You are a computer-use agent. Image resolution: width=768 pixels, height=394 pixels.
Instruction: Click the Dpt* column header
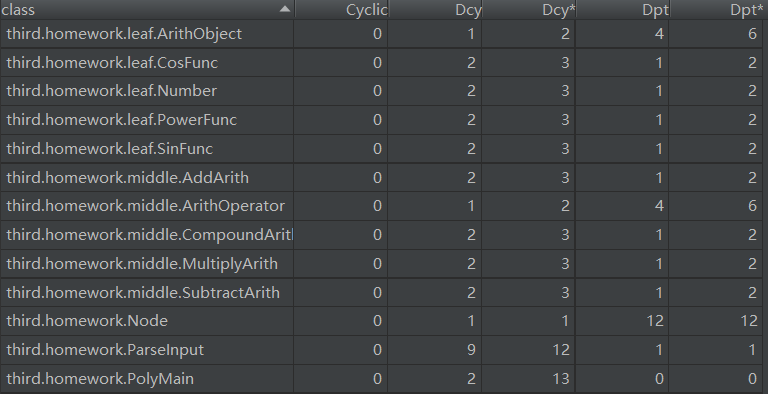pyautogui.click(x=717, y=10)
